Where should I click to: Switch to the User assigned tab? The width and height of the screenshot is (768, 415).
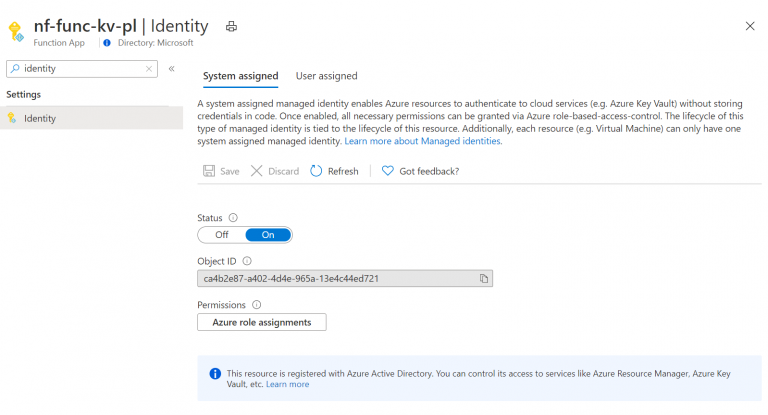point(326,76)
